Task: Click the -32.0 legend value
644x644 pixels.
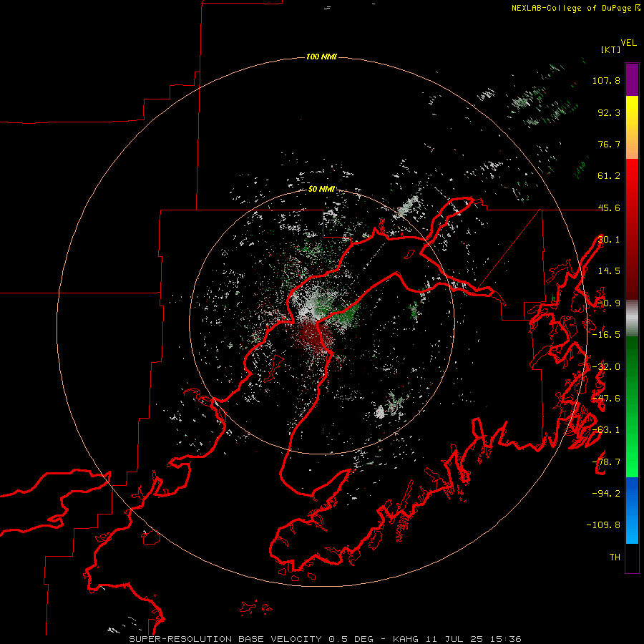Action: [x=606, y=367]
